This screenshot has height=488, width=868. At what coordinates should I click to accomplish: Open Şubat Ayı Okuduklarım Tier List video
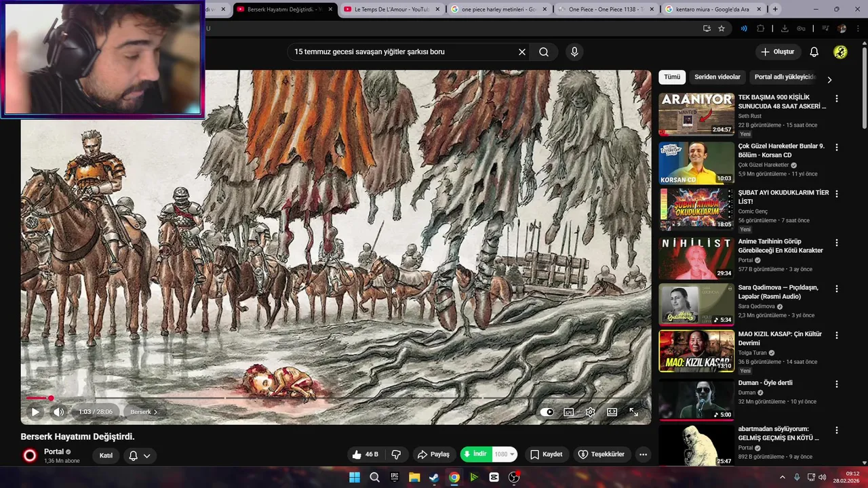point(696,209)
